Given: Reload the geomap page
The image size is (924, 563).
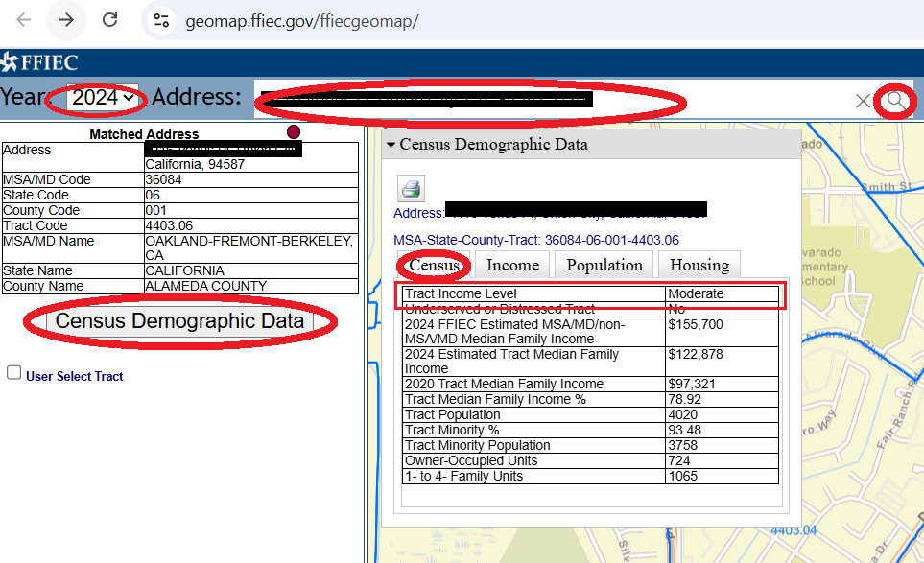Looking at the screenshot, I should tap(110, 20).
